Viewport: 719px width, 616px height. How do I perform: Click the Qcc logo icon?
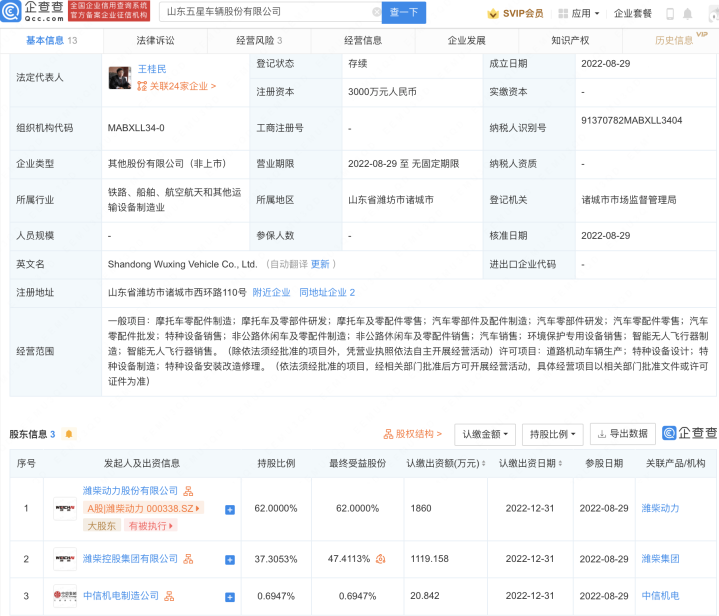(11, 11)
